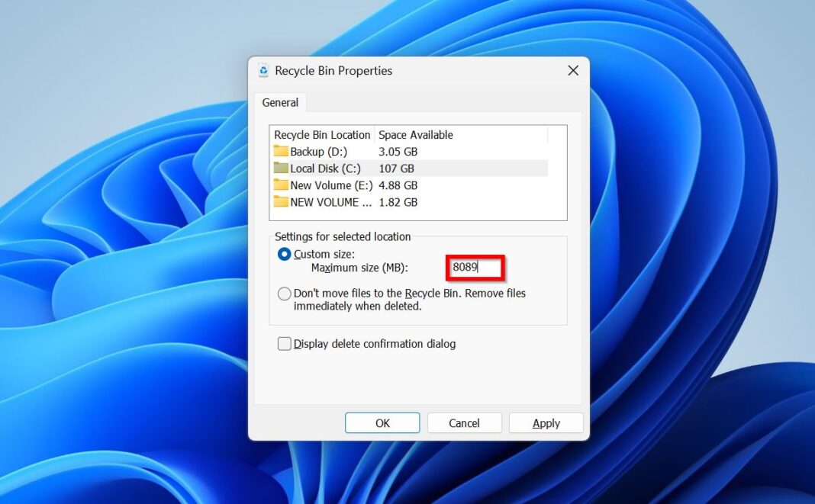The image size is (815, 504).
Task: Click the Local Disk (C:) folder icon
Action: coord(280,168)
